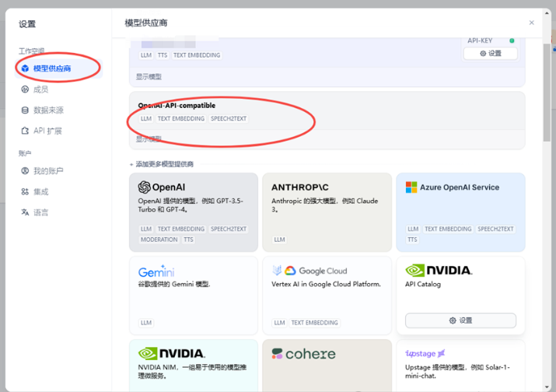Click the database icon beside 数据来源

pyautogui.click(x=25, y=110)
